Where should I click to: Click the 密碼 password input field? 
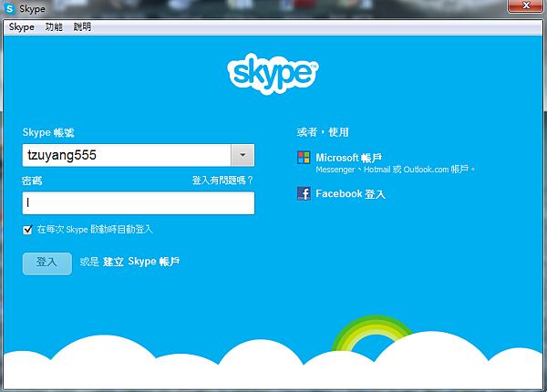[139, 203]
